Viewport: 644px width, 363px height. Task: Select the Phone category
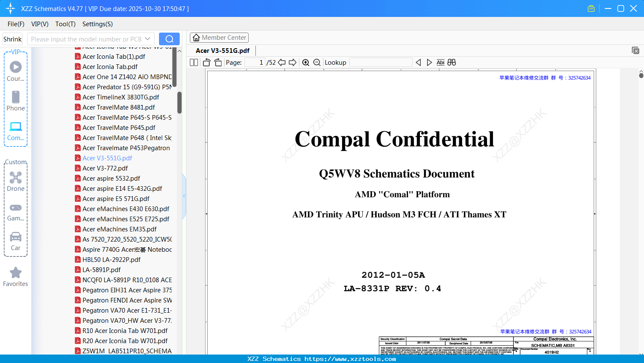pos(16,101)
